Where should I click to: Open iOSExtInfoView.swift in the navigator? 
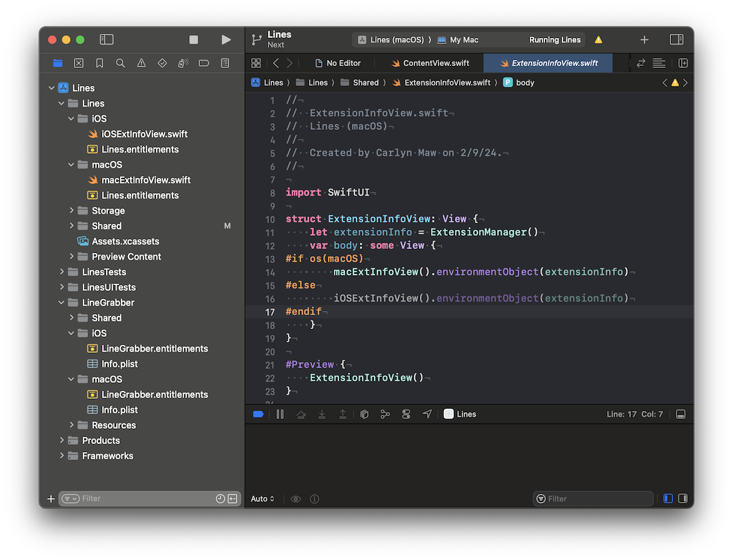tap(138, 134)
